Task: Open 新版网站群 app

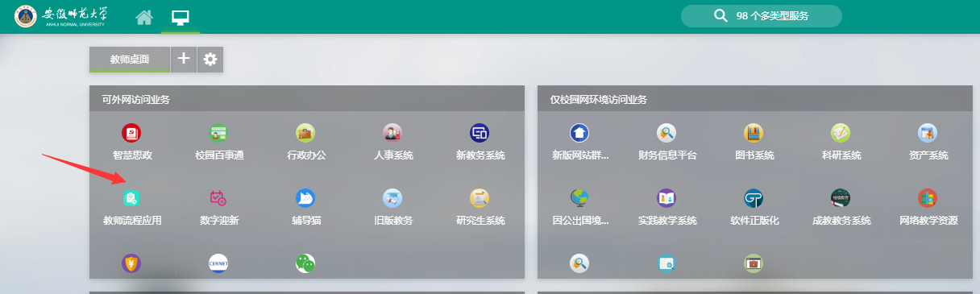Action: (580, 141)
